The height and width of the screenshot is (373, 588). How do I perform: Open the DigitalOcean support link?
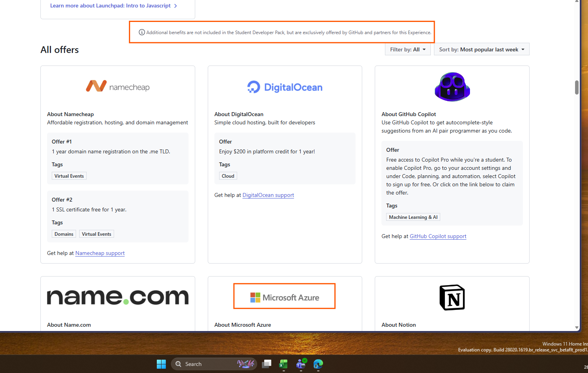pyautogui.click(x=268, y=195)
